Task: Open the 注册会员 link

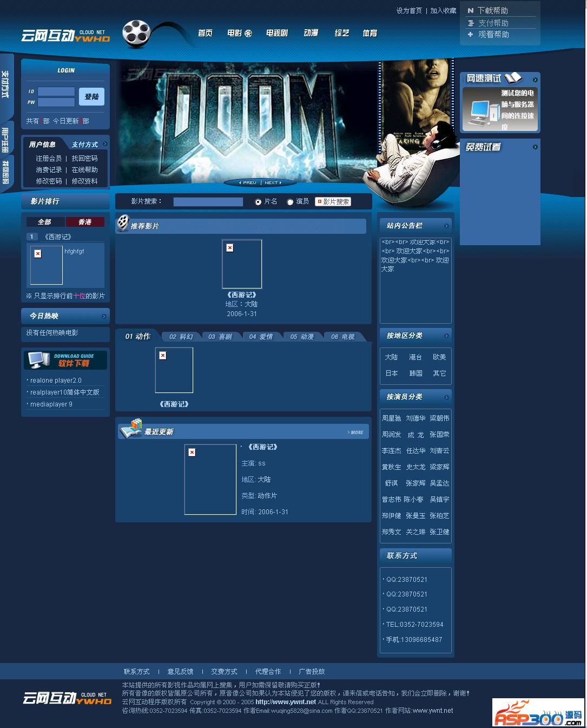Action: coord(49,159)
